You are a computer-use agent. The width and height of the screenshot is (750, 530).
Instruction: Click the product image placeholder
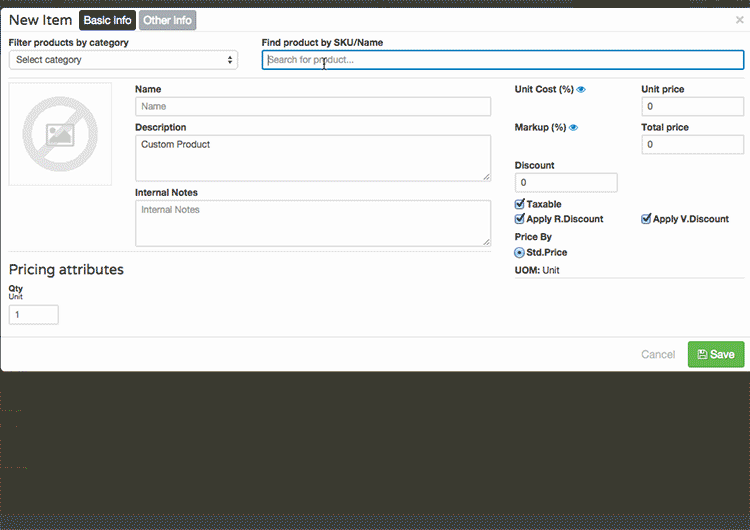60,134
